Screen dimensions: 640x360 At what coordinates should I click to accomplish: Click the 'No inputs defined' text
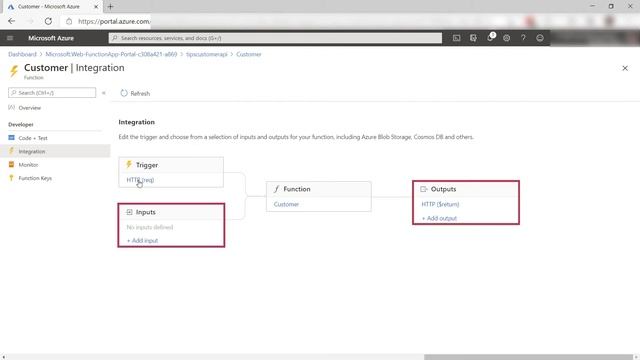pyautogui.click(x=149, y=227)
